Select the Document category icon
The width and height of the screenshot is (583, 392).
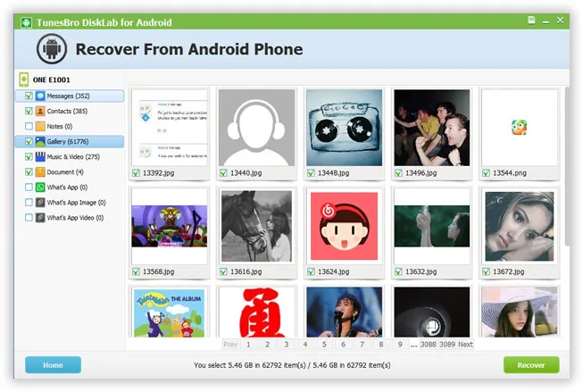point(40,171)
